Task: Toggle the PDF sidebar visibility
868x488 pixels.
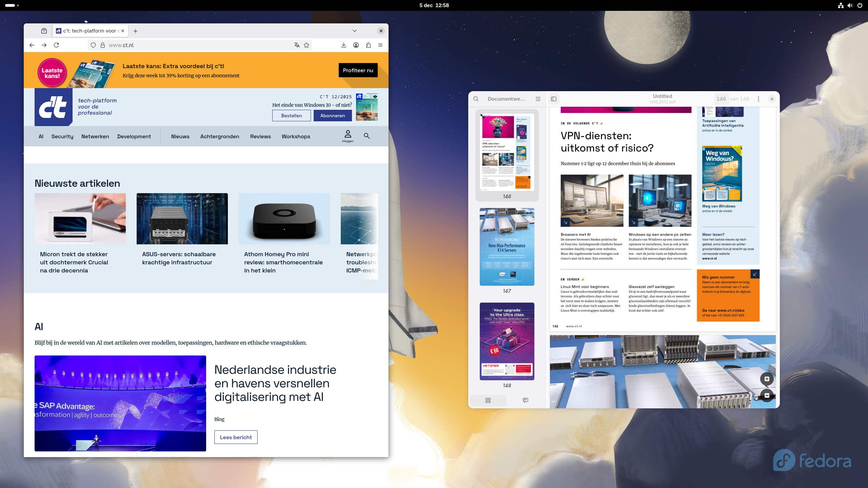Action: [553, 99]
